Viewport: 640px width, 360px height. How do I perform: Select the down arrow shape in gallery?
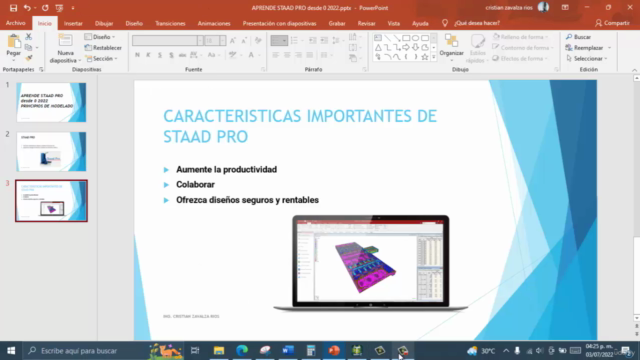point(416,47)
